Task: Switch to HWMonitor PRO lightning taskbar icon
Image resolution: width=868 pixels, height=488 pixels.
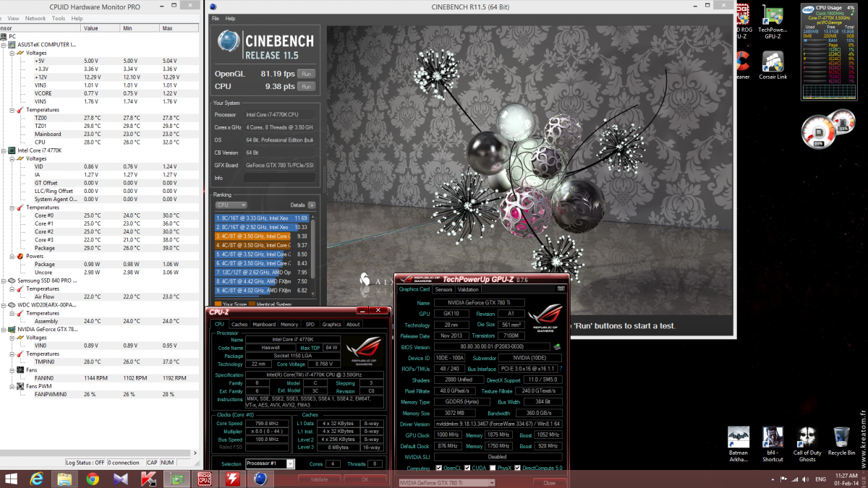Action: (x=233, y=479)
